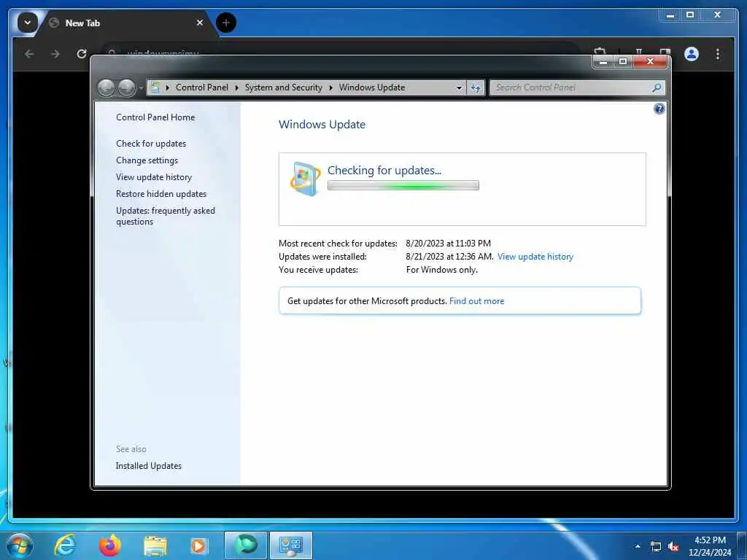Click the Checking for updates progress bar

click(x=403, y=186)
